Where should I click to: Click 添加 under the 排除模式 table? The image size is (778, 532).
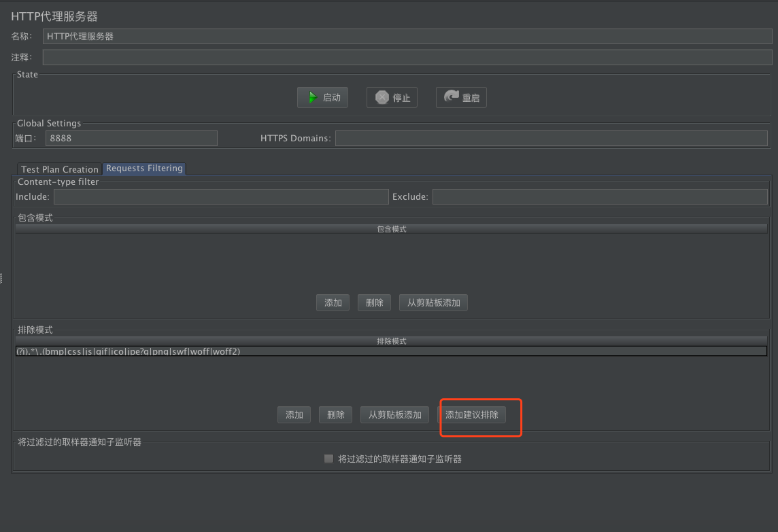tap(294, 415)
